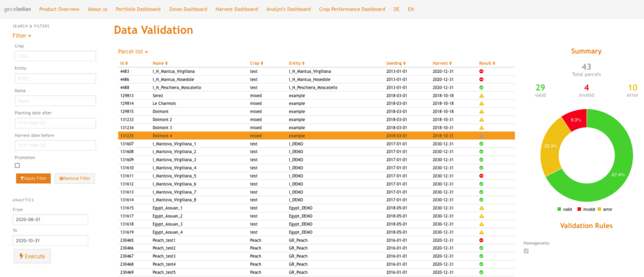The height and width of the screenshot is (277, 644).
Task: Click green valid icon for I_Mantova_Virgiliana_8
Action: click(x=481, y=200)
